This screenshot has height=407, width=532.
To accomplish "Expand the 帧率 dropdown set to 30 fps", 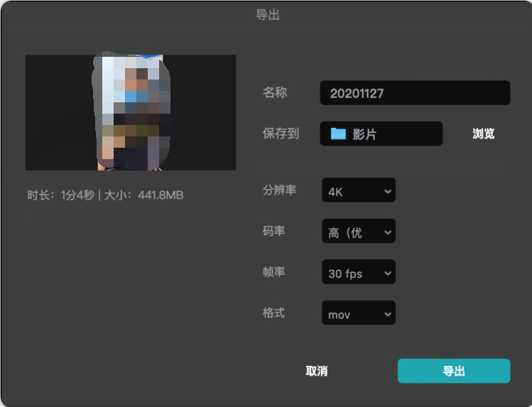I will pos(359,271).
